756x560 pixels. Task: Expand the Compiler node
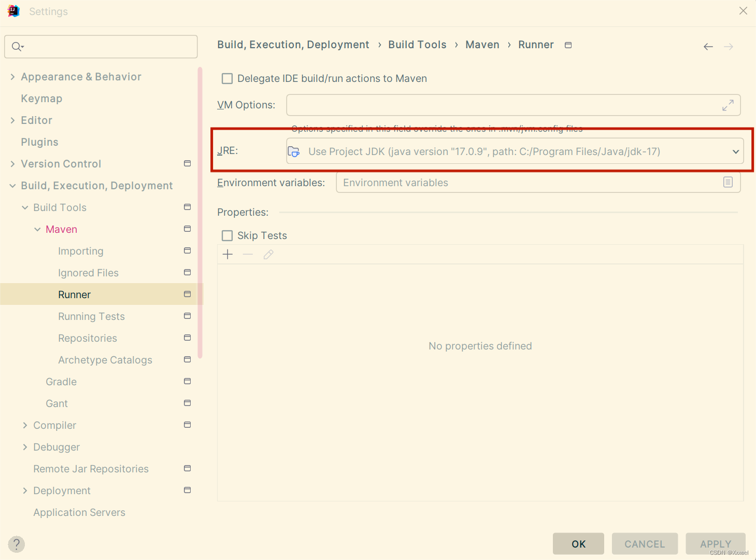25,425
